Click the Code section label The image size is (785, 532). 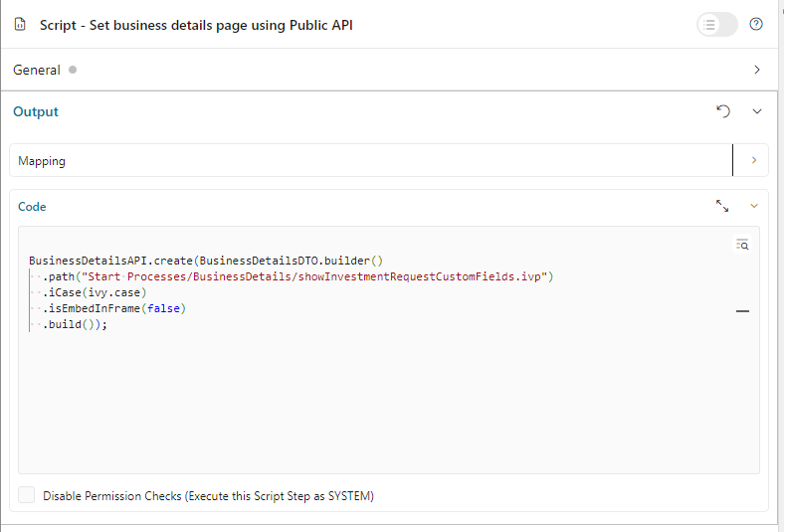[x=32, y=206]
